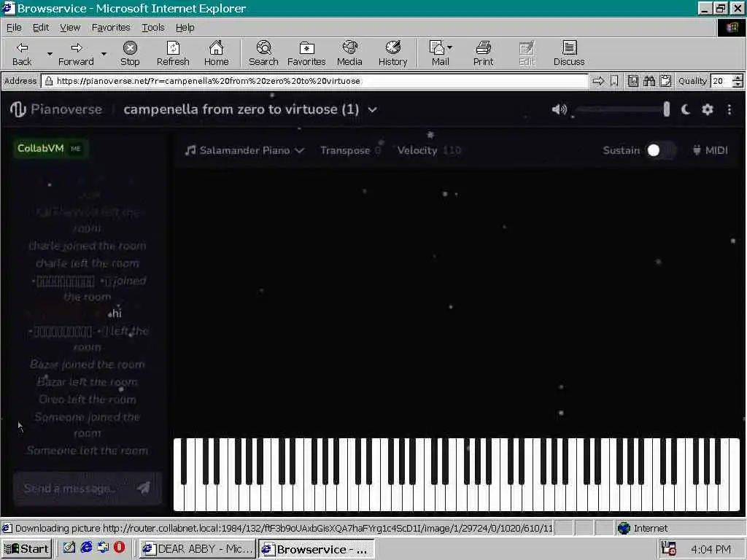Click the MIDI plug button
This screenshot has width=747, height=560.
(710, 150)
